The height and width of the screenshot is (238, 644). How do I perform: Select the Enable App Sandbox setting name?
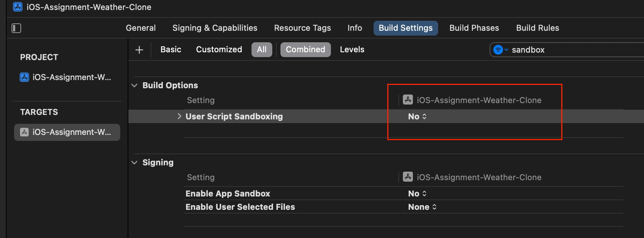[228, 194]
